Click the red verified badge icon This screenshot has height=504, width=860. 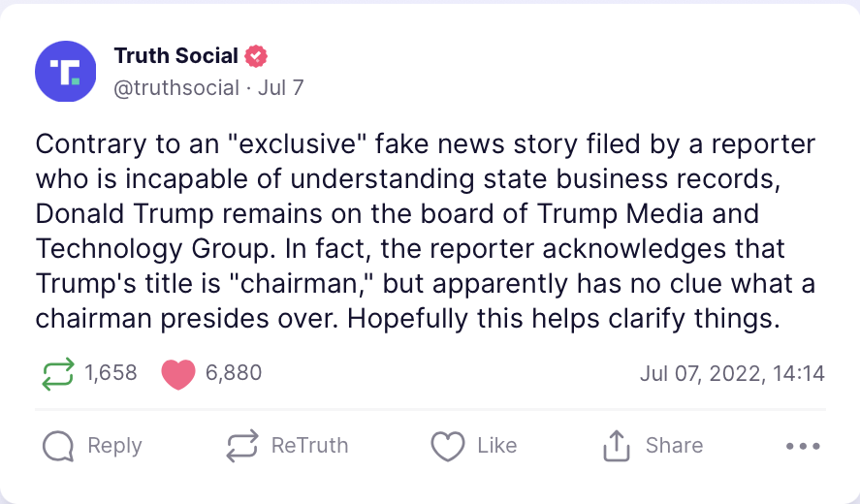(x=256, y=56)
